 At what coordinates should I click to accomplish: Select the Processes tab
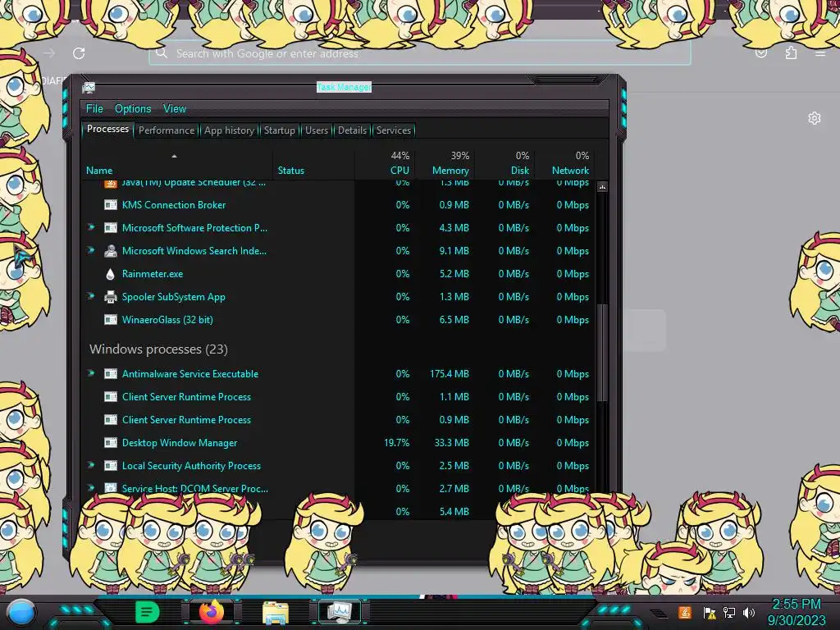[x=107, y=129]
